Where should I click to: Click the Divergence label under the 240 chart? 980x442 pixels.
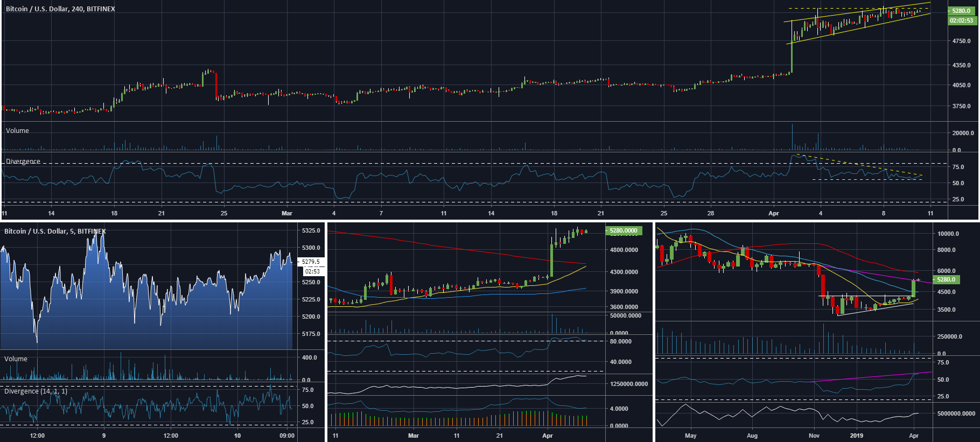pyautogui.click(x=23, y=162)
